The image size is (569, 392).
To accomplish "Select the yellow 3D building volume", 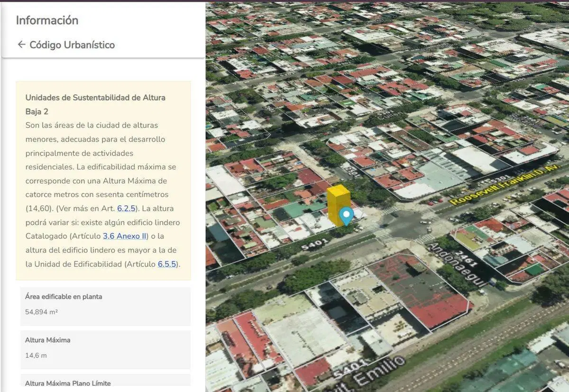I will coord(338,204).
